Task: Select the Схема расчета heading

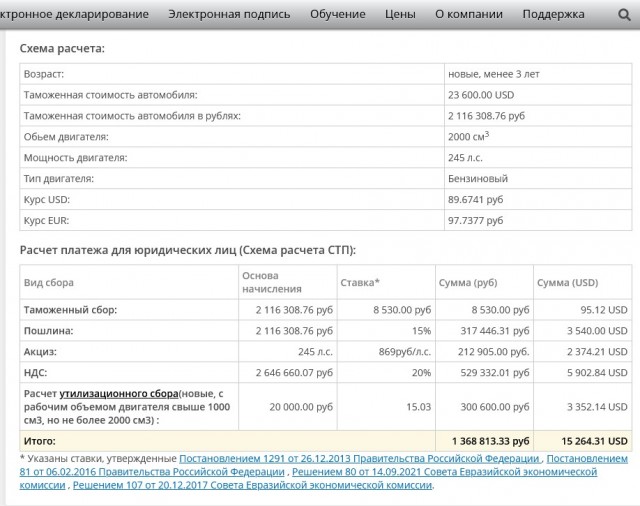Action: point(62,49)
